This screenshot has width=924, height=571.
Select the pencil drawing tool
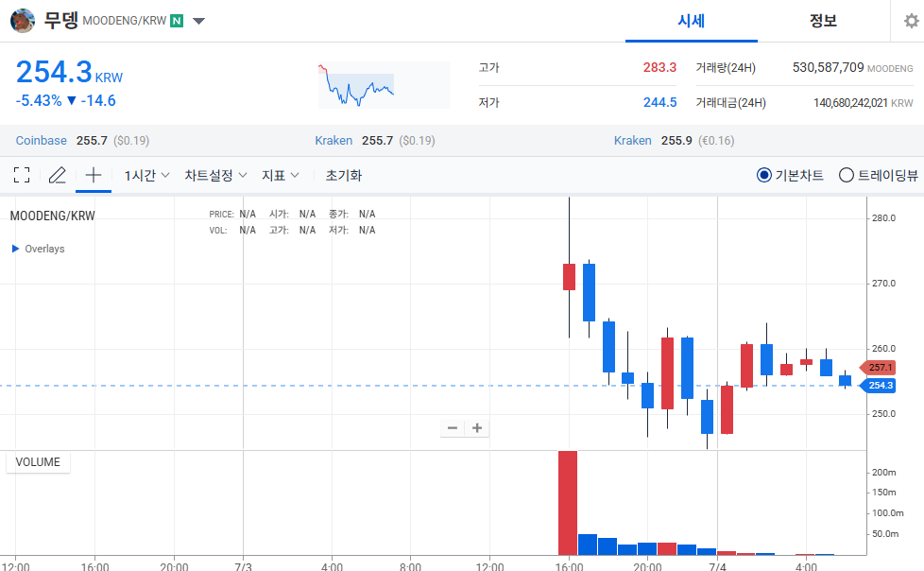pyautogui.click(x=58, y=175)
